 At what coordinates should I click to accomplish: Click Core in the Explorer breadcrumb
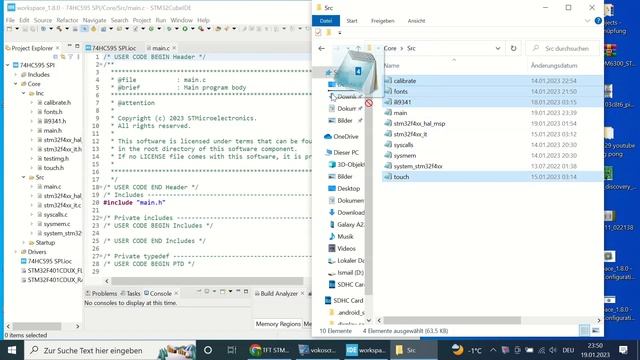click(390, 48)
